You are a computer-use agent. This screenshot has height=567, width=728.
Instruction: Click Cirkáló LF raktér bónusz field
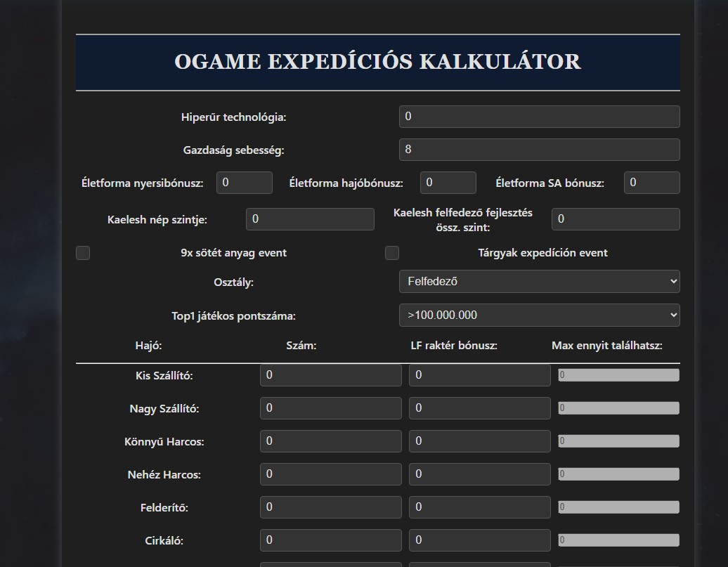(480, 540)
